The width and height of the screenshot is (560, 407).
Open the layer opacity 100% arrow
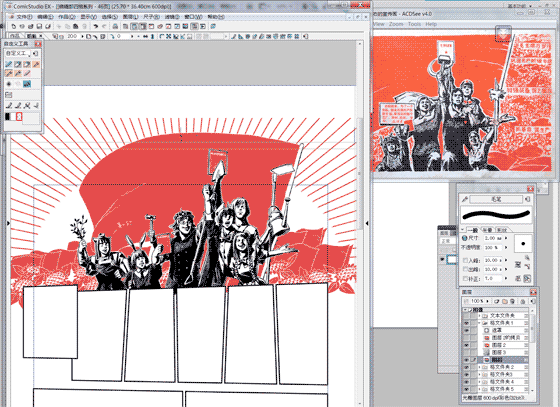click(x=488, y=301)
